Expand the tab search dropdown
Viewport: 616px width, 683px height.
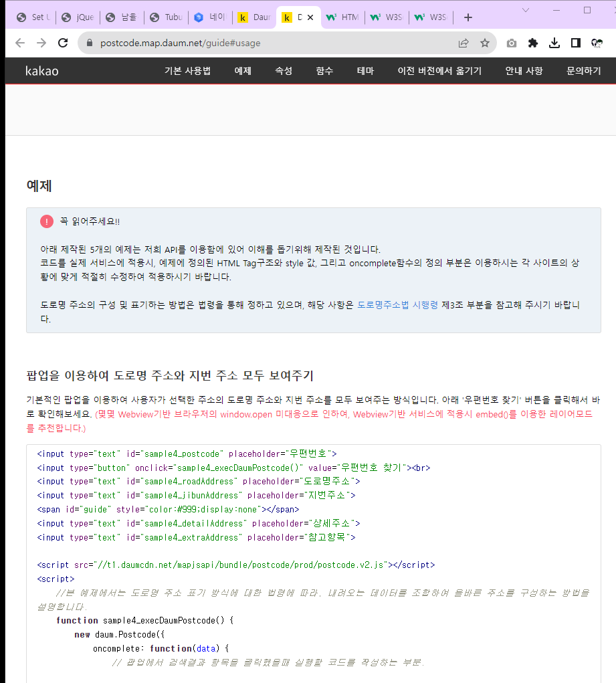[x=526, y=10]
